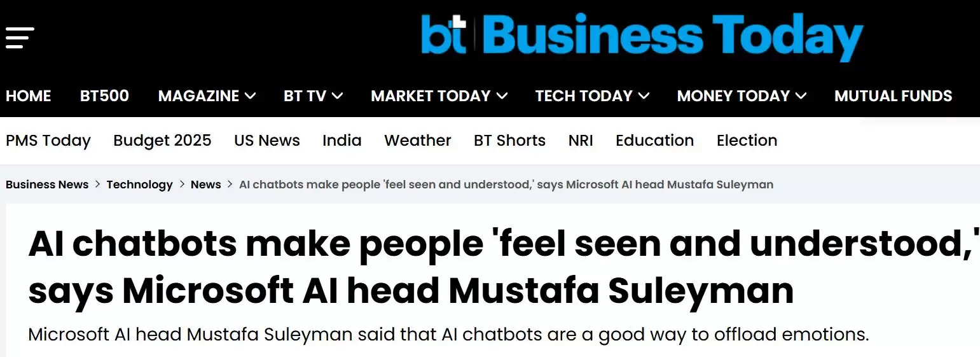This screenshot has width=980, height=357.
Task: Visit the Budget 2025 page
Action: click(162, 141)
